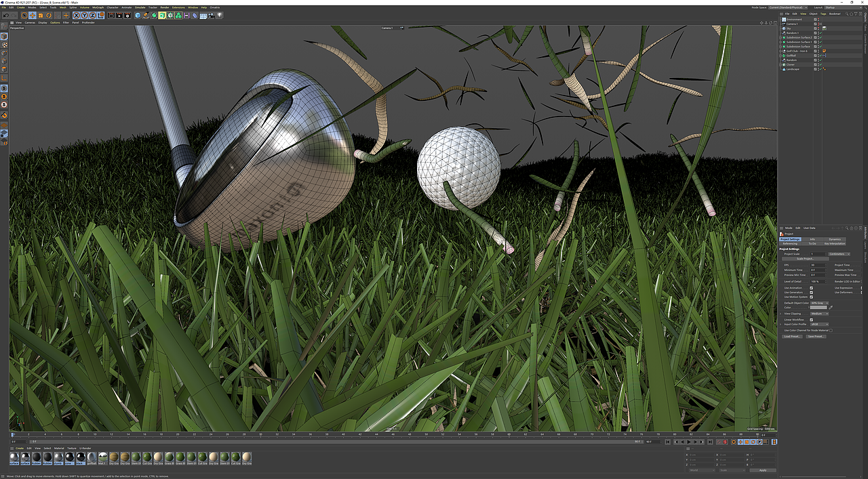The height and width of the screenshot is (479, 868).
Task: Toggle Golfball visibility dots
Action: [818, 56]
